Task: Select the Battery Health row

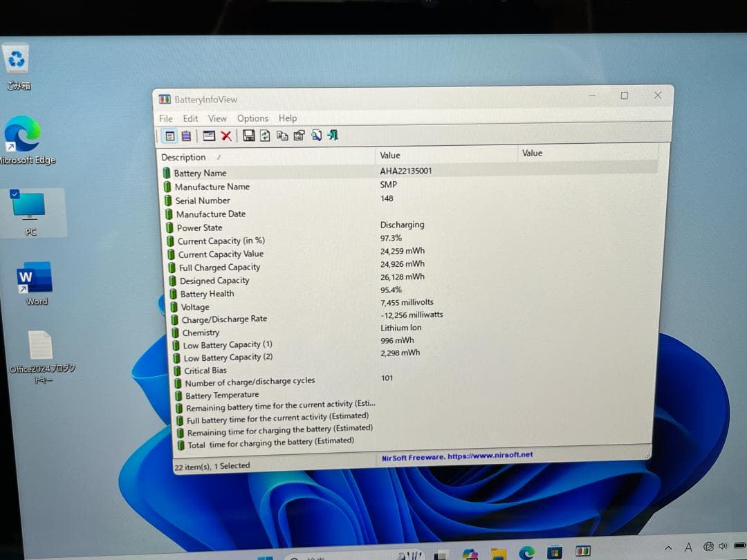Action: tap(414, 292)
